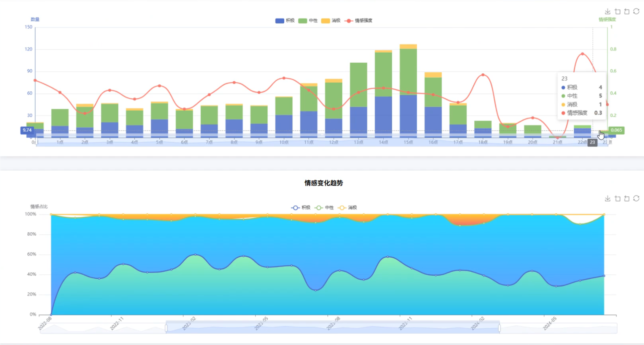The height and width of the screenshot is (345, 644).
Task: Hide 消极 series in top chart legend
Action: (x=331, y=21)
